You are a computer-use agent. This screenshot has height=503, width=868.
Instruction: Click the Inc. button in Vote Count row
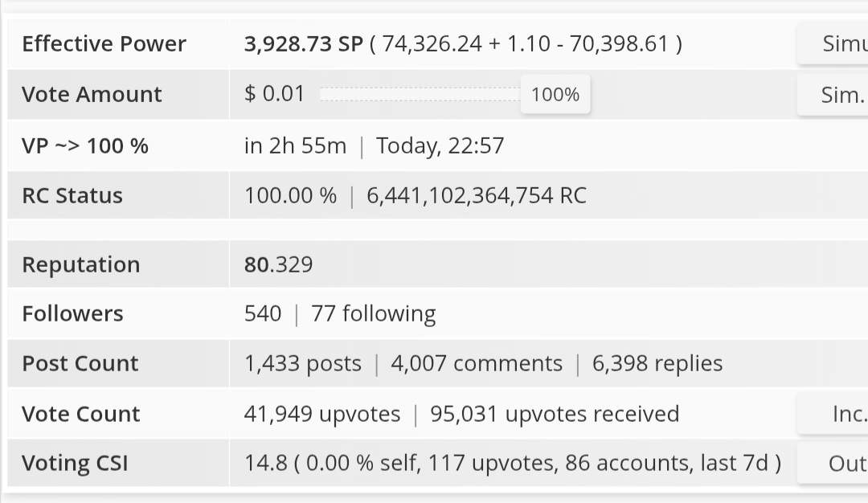tap(836, 415)
